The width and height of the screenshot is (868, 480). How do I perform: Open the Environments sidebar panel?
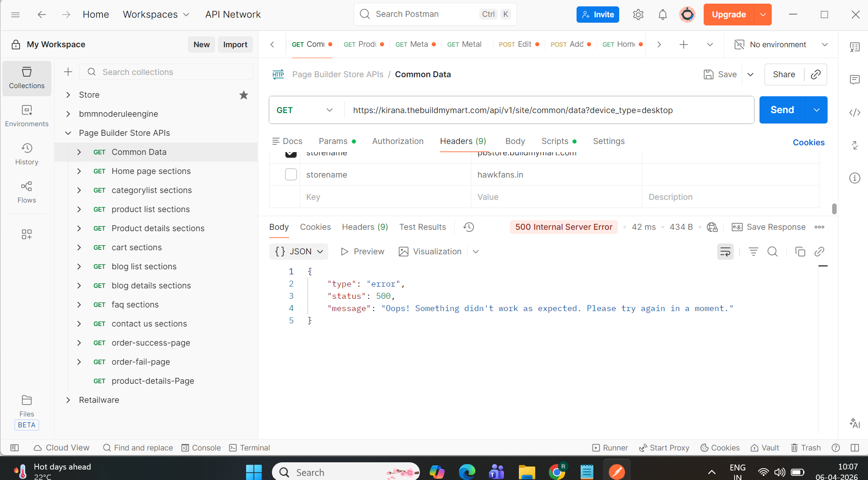pyautogui.click(x=27, y=116)
